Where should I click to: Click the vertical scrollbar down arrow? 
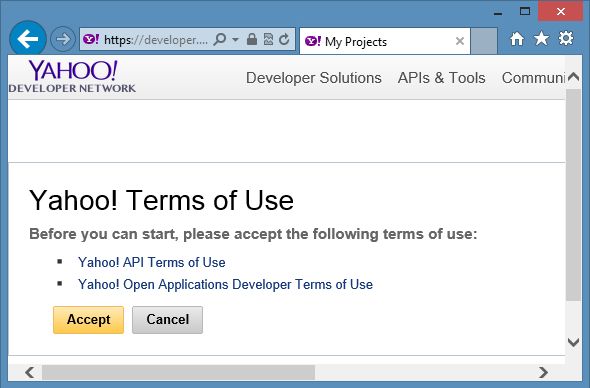573,342
